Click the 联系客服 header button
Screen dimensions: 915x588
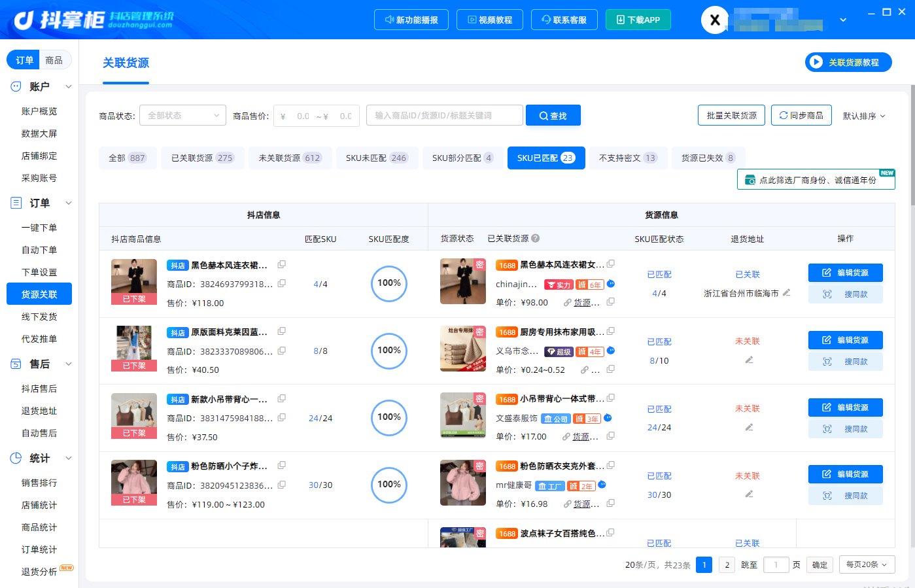click(x=564, y=20)
